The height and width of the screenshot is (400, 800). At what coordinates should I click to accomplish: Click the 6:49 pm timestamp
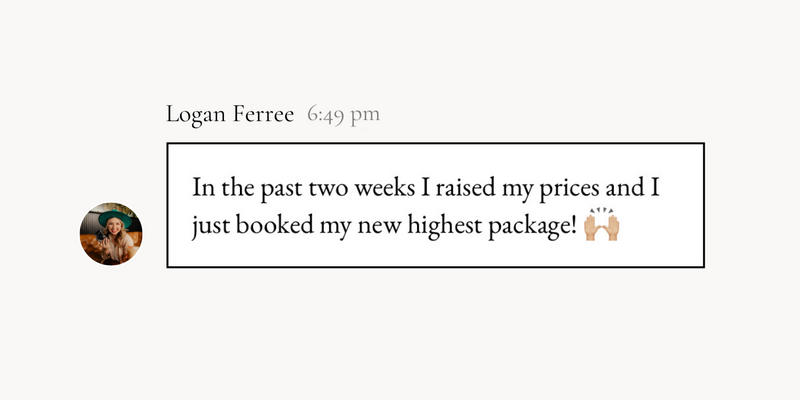pyautogui.click(x=343, y=114)
